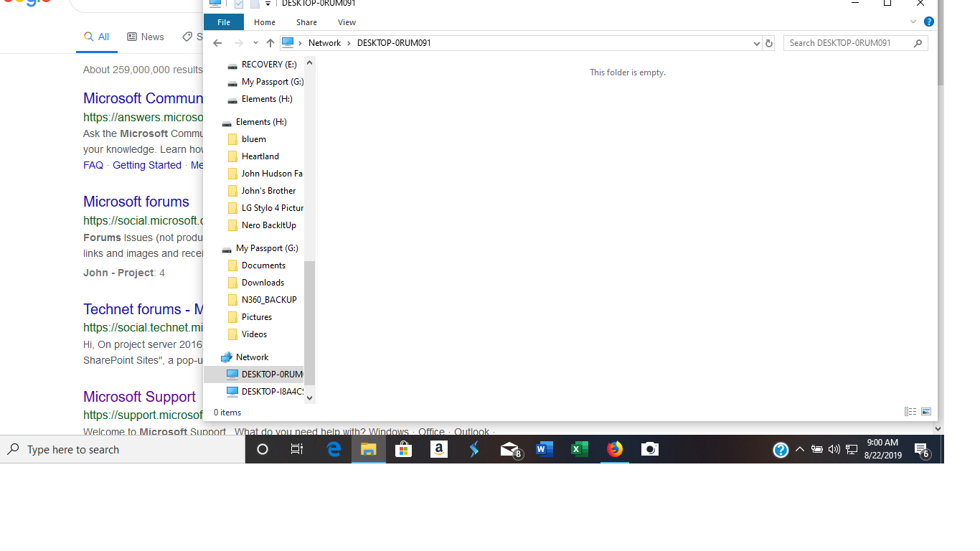The height and width of the screenshot is (551, 980).
Task: Open the Share ribbon tab
Action: tap(306, 22)
